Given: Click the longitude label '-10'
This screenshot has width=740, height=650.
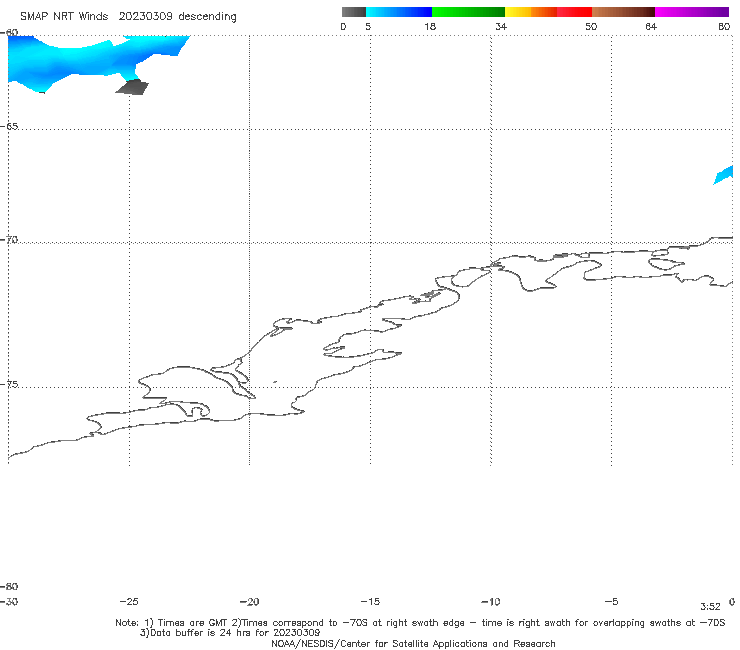Looking at the screenshot, I should pos(490,601).
